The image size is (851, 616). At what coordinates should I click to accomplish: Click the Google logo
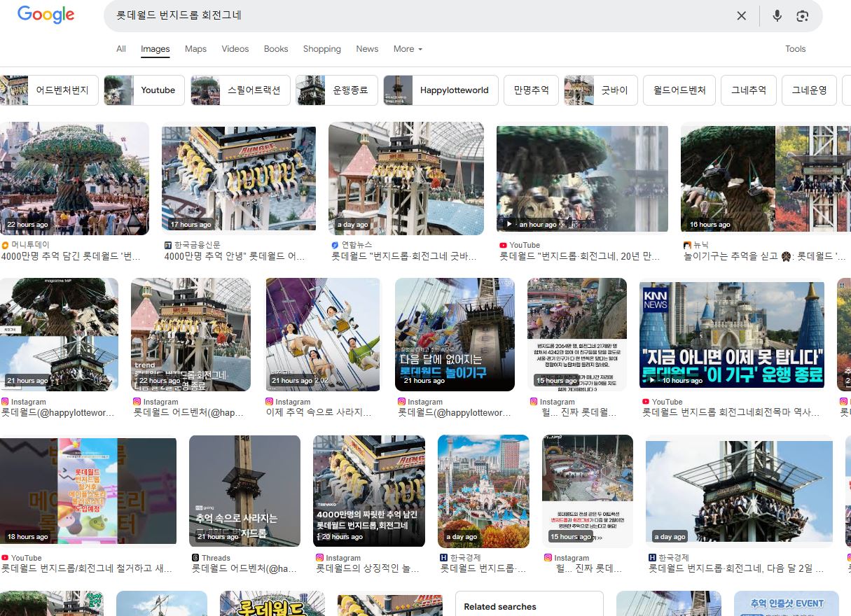click(x=46, y=15)
